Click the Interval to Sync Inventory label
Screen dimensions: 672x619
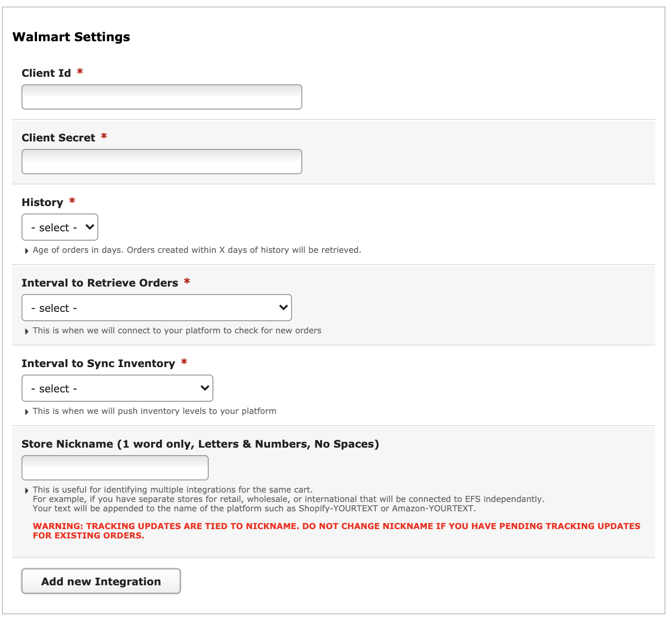98,363
